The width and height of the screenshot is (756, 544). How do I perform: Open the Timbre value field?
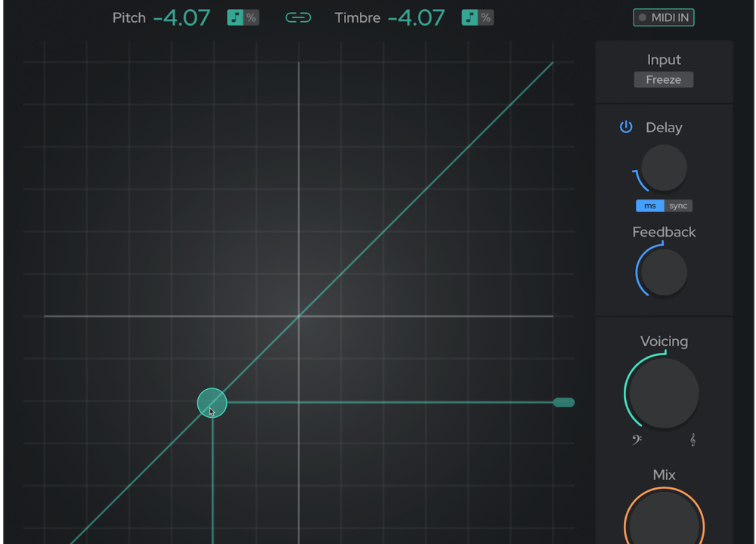417,17
